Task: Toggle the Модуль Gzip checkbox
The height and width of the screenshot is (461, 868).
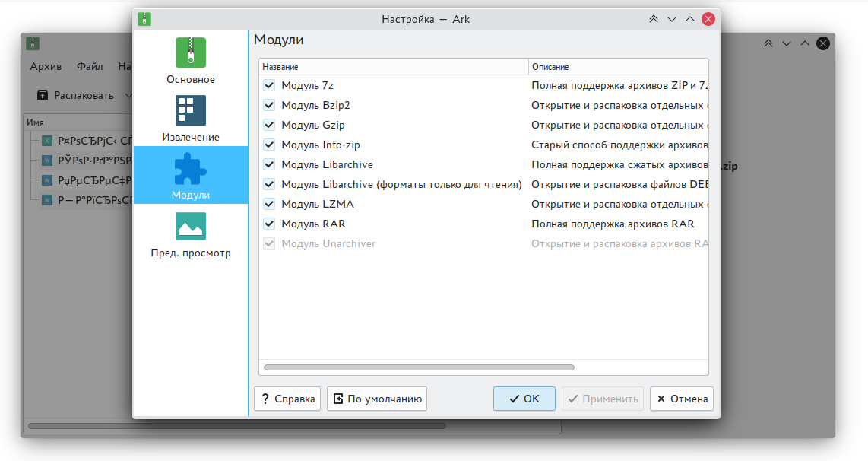Action: point(269,126)
